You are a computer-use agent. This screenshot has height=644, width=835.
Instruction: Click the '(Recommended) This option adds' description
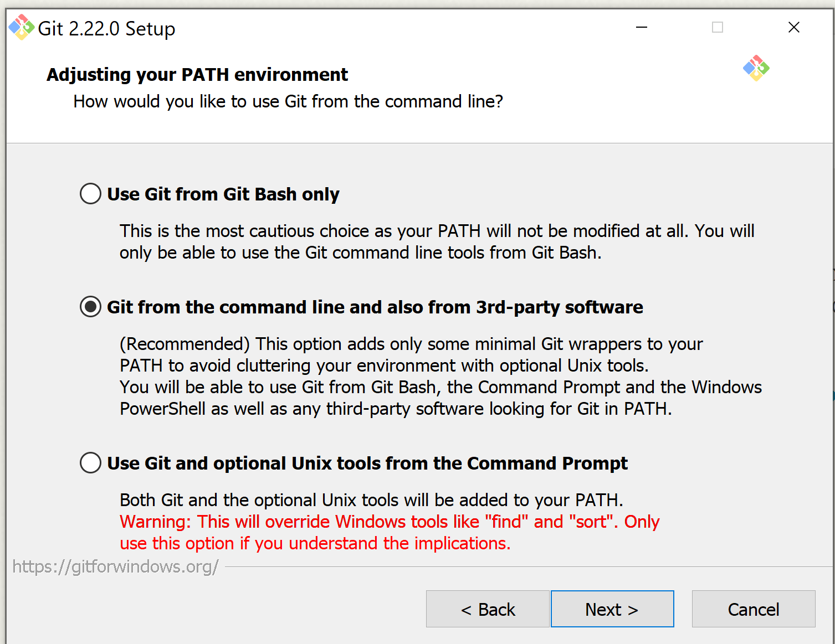point(411,344)
